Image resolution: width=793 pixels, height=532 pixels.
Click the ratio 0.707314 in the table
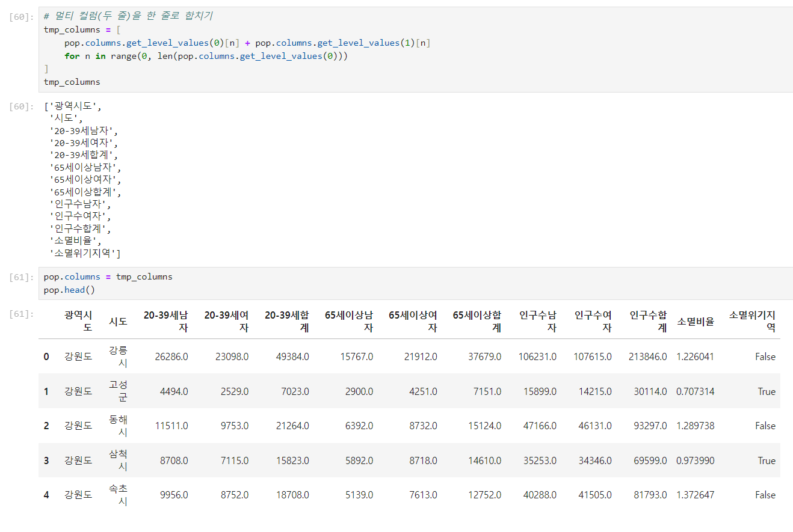(696, 391)
